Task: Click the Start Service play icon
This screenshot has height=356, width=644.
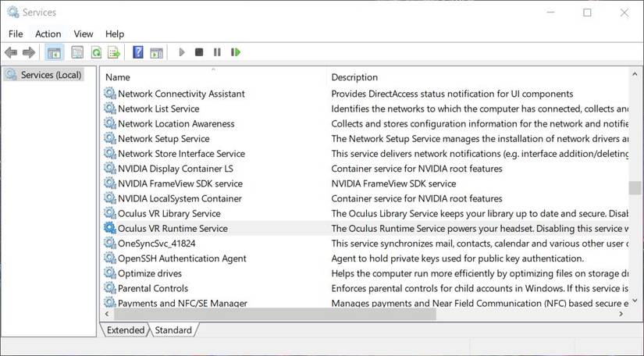Action: (x=181, y=52)
